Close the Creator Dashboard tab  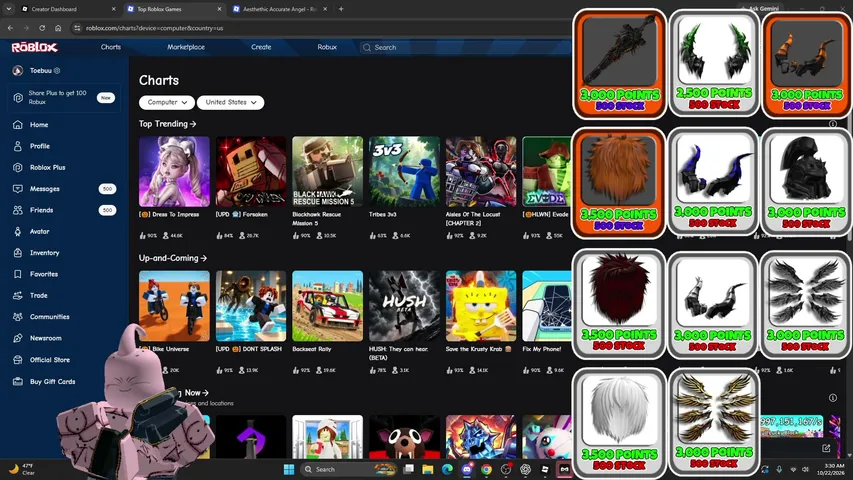pos(113,9)
